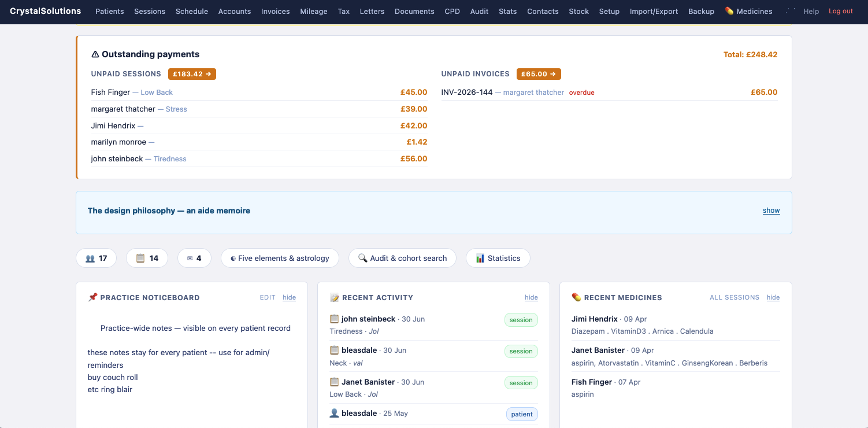Click warning icon beside Outstanding payments
Screen dimensions: 868x428
point(95,54)
